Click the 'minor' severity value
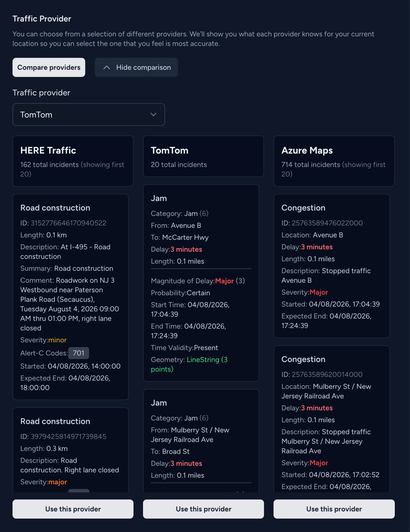Viewport: 410px width, 532px height. (58, 340)
